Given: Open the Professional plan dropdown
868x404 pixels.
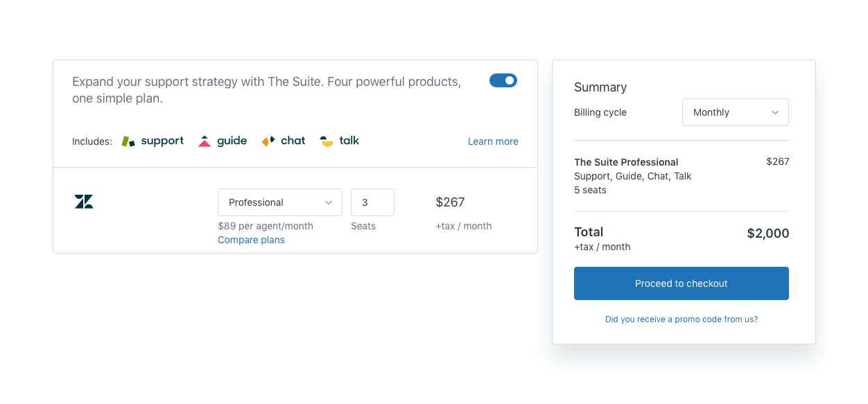Looking at the screenshot, I should point(280,202).
